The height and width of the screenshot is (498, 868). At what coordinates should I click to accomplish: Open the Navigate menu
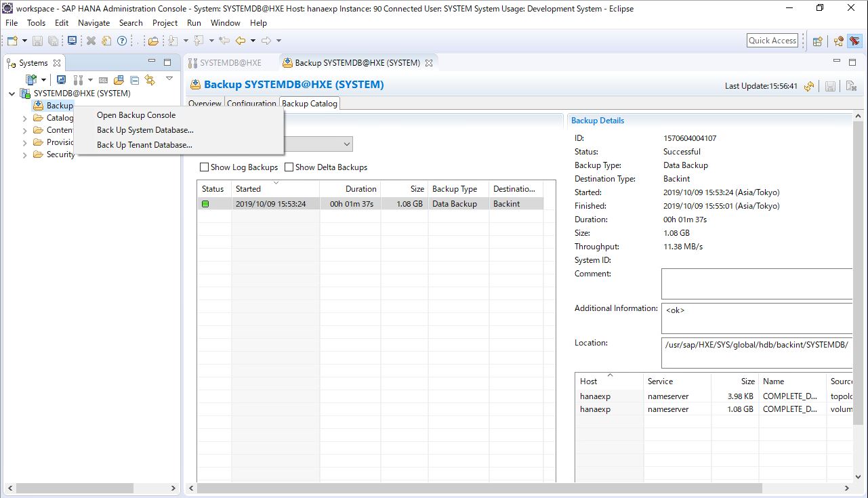94,23
